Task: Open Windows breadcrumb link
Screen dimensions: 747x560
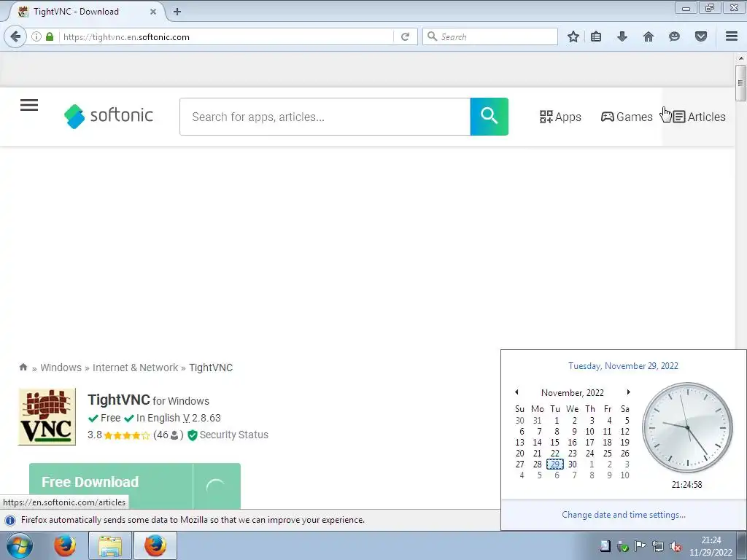Action: click(x=61, y=367)
